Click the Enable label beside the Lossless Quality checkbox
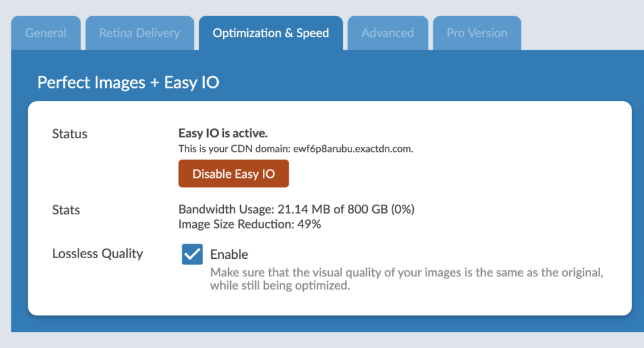The height and width of the screenshot is (348, 644). pos(229,254)
